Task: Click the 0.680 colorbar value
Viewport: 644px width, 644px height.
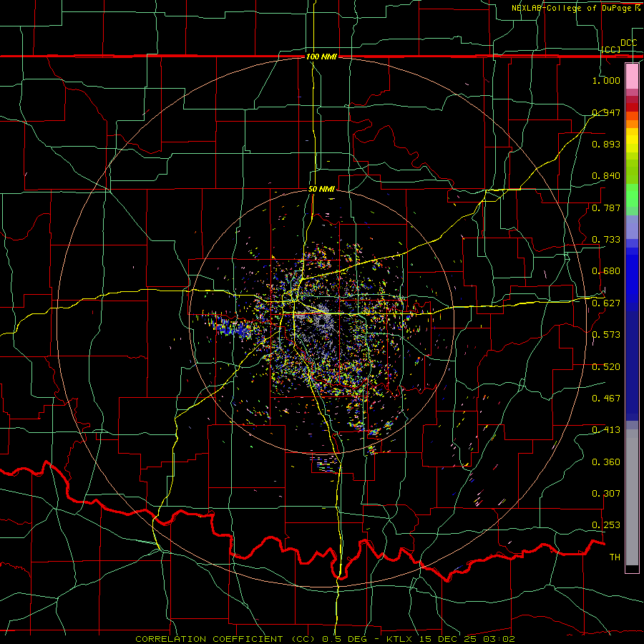Action: coord(606,271)
